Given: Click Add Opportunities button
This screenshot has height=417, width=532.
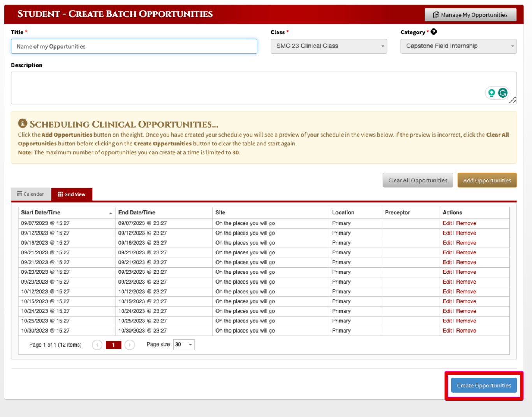Looking at the screenshot, I should [x=487, y=180].
